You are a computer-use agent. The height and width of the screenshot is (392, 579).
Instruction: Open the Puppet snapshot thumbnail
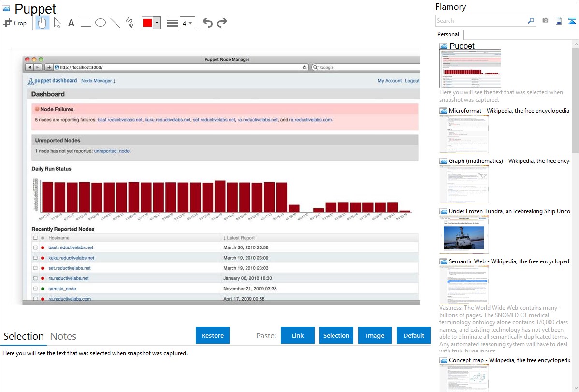point(470,69)
